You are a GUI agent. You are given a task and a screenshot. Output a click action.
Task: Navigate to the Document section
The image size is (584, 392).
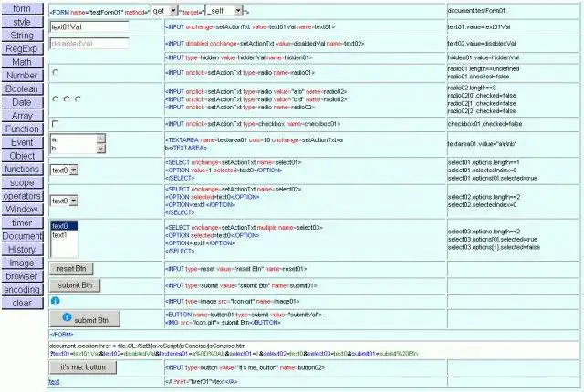(x=22, y=236)
